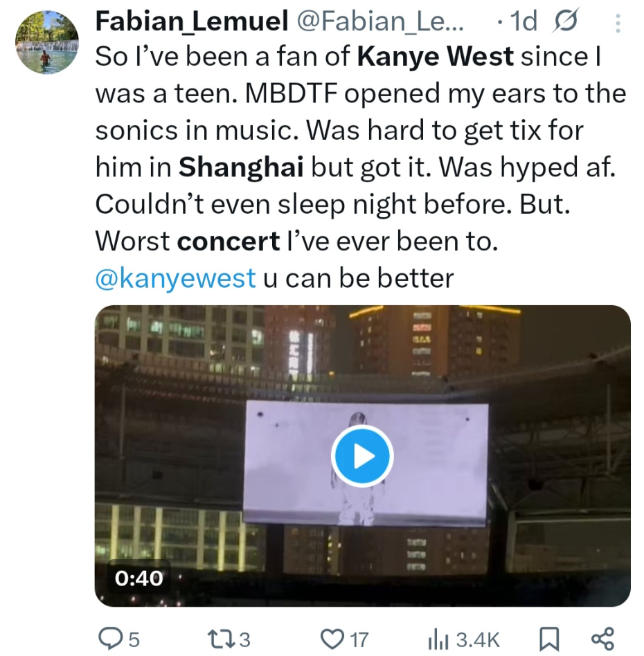Click the 0:40 video duration badge
The height and width of the screenshot is (656, 644).
pyautogui.click(x=138, y=578)
